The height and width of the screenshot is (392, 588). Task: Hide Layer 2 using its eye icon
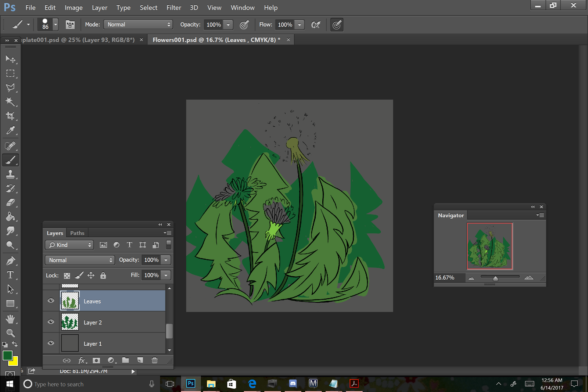51,322
